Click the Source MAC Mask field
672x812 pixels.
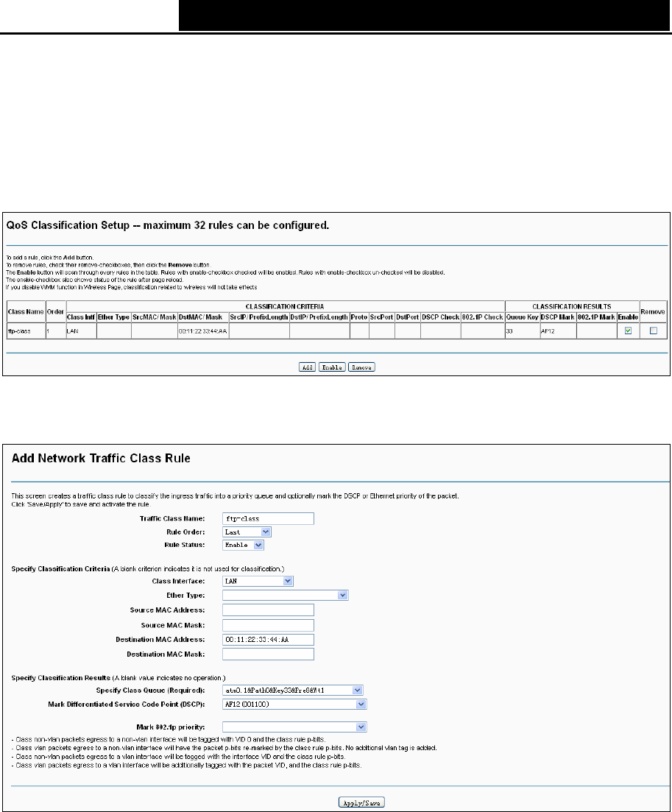(268, 625)
